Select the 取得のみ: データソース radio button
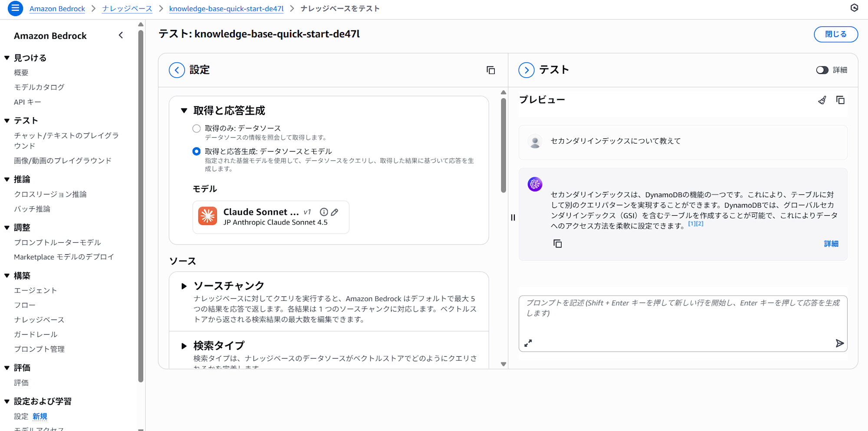This screenshot has height=431, width=868. 197,128
